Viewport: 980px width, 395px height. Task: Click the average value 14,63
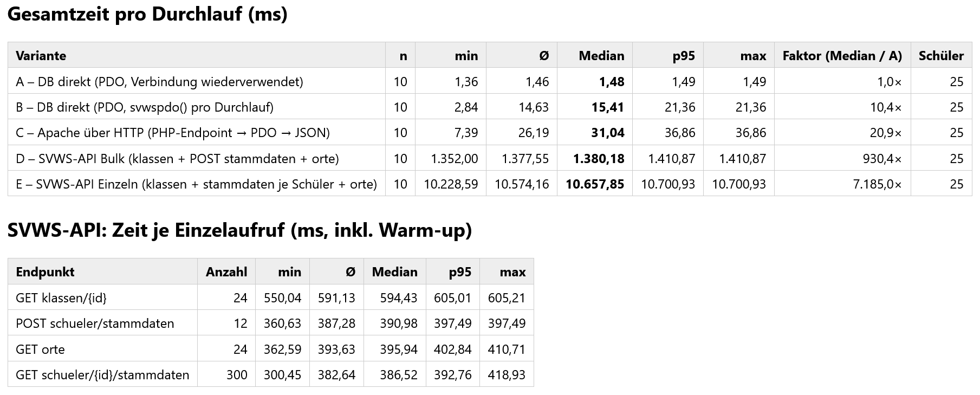tap(534, 107)
